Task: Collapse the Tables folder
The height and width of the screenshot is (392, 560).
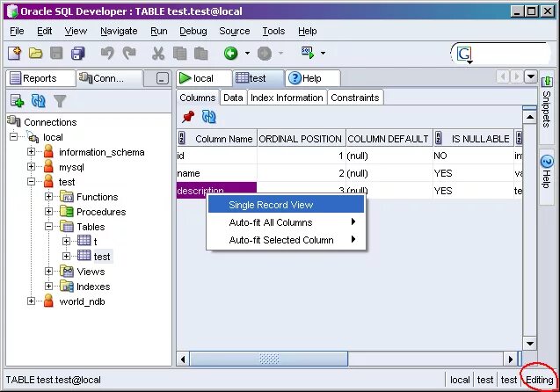Action: (x=49, y=227)
